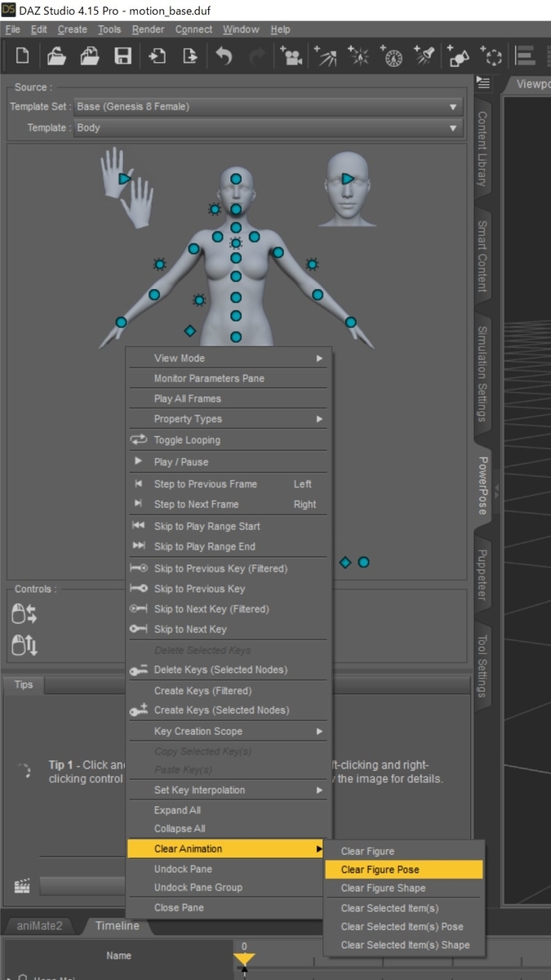Expand the View Mode submenu
This screenshot has height=980, width=551.
pos(229,359)
